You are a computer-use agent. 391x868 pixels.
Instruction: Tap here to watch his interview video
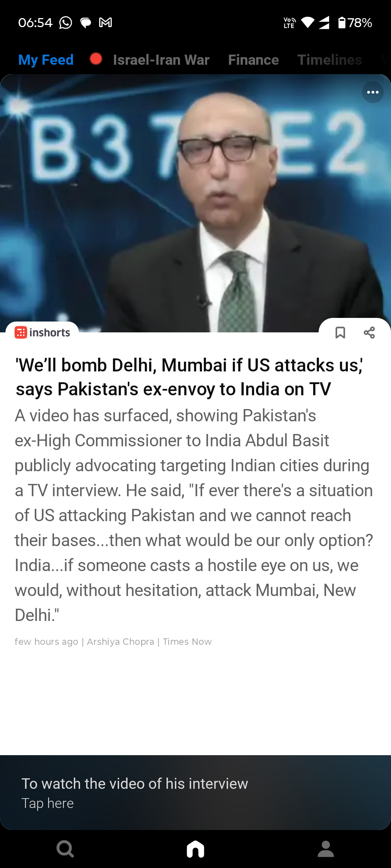[x=195, y=792]
